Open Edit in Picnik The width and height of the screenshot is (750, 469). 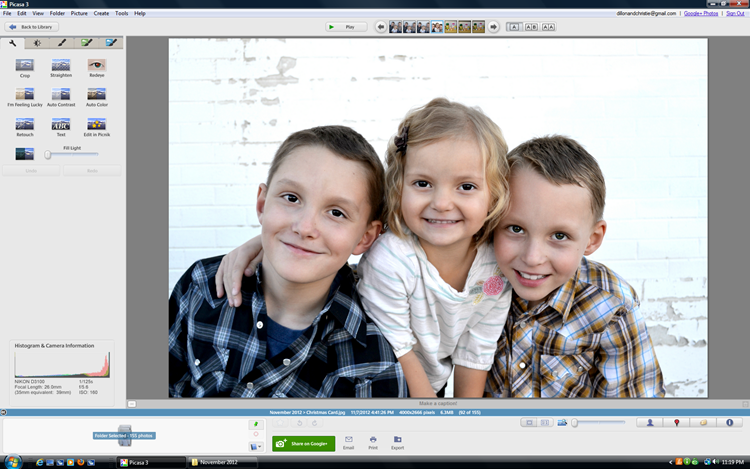coord(97,127)
